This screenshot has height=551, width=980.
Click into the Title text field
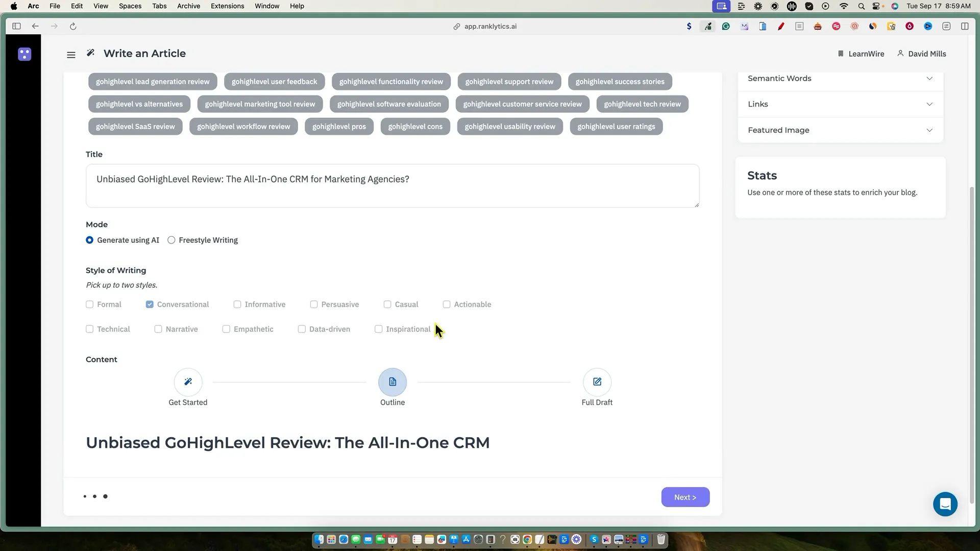pos(392,186)
